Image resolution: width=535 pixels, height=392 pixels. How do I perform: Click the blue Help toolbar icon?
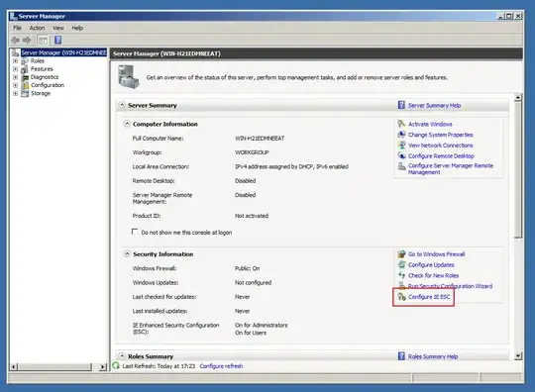[58, 40]
